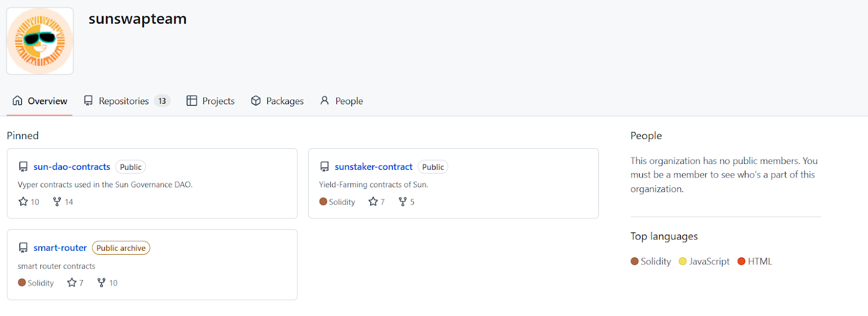Image resolution: width=868 pixels, height=316 pixels.
Task: Click the Repositories book icon
Action: (88, 100)
